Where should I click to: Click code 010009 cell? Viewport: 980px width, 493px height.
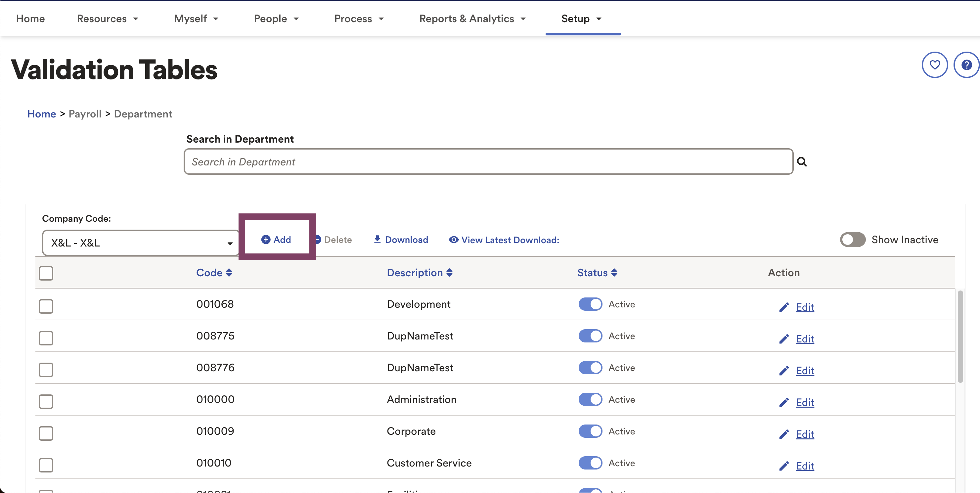[215, 431]
